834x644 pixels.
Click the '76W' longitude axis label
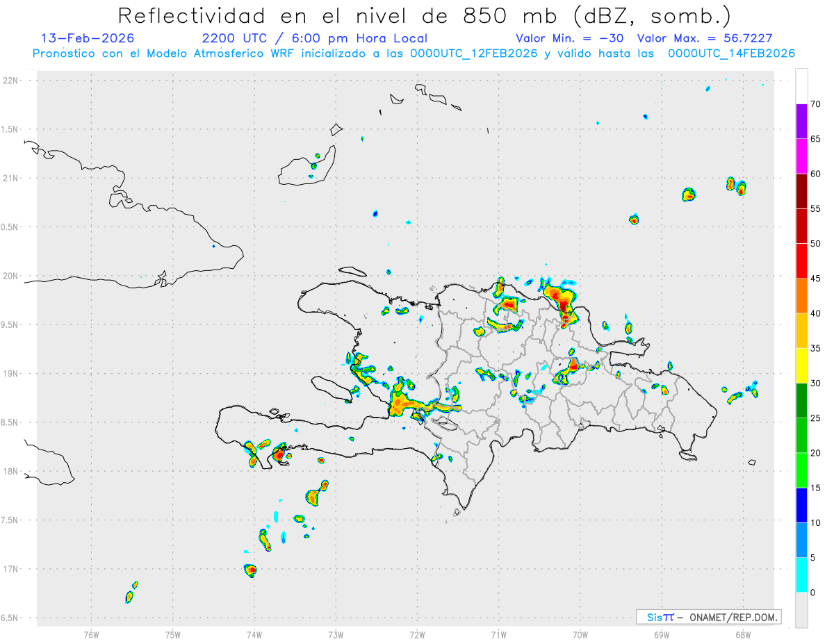[x=91, y=634]
